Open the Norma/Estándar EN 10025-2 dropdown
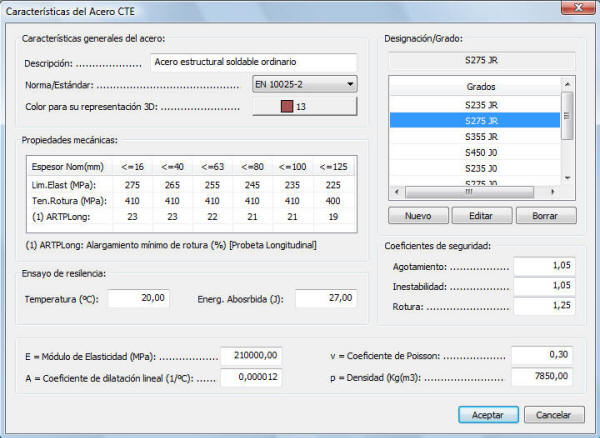This screenshot has width=600, height=438. [x=305, y=84]
